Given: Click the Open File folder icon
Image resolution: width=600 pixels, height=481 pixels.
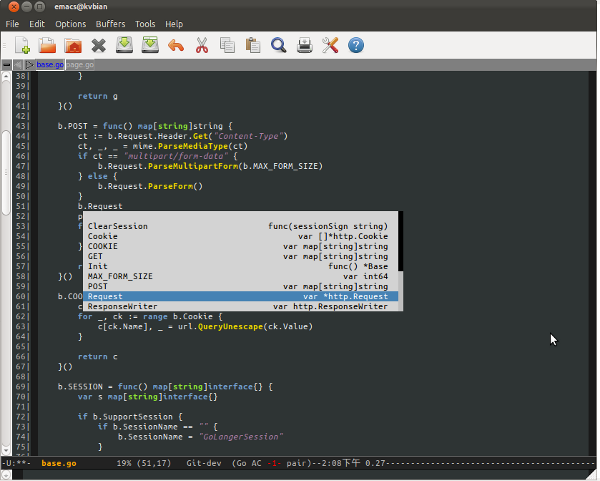Looking at the screenshot, I should pos(46,45).
